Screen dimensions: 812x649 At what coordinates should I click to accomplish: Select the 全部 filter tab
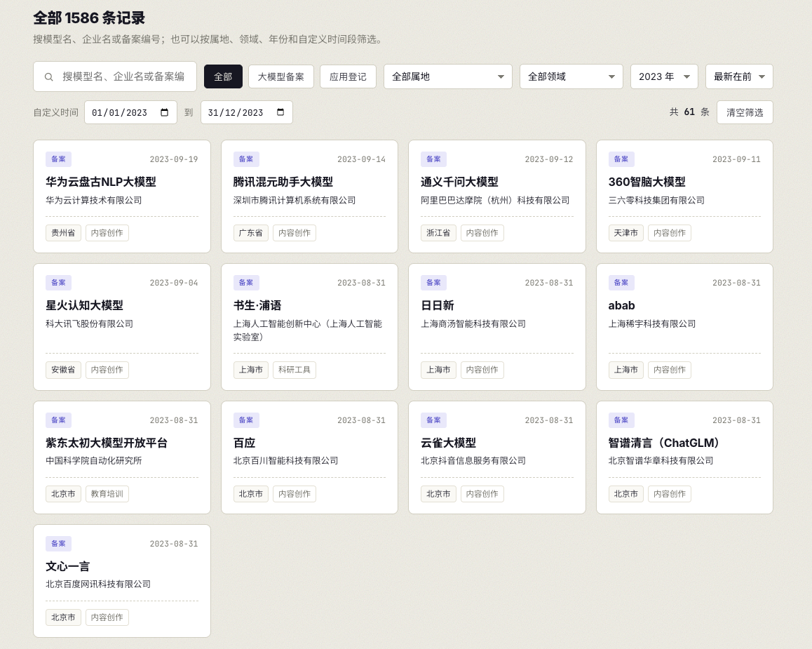[223, 76]
